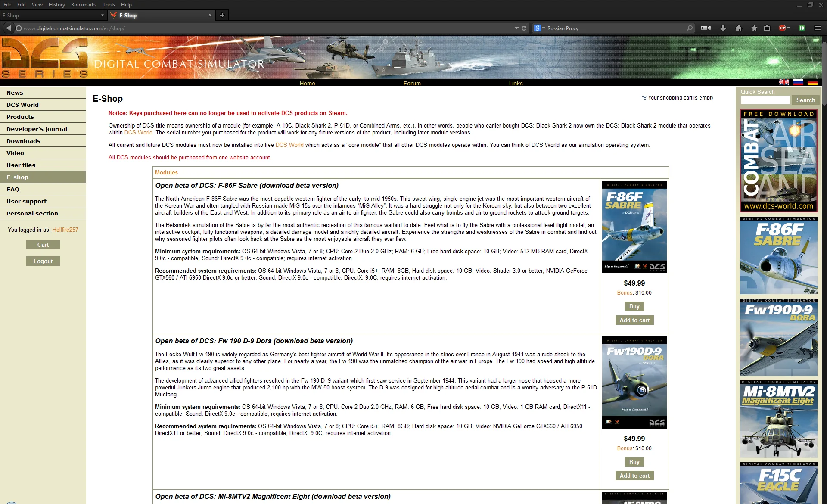Click the Home link in the header
The image size is (827, 504).
click(307, 83)
